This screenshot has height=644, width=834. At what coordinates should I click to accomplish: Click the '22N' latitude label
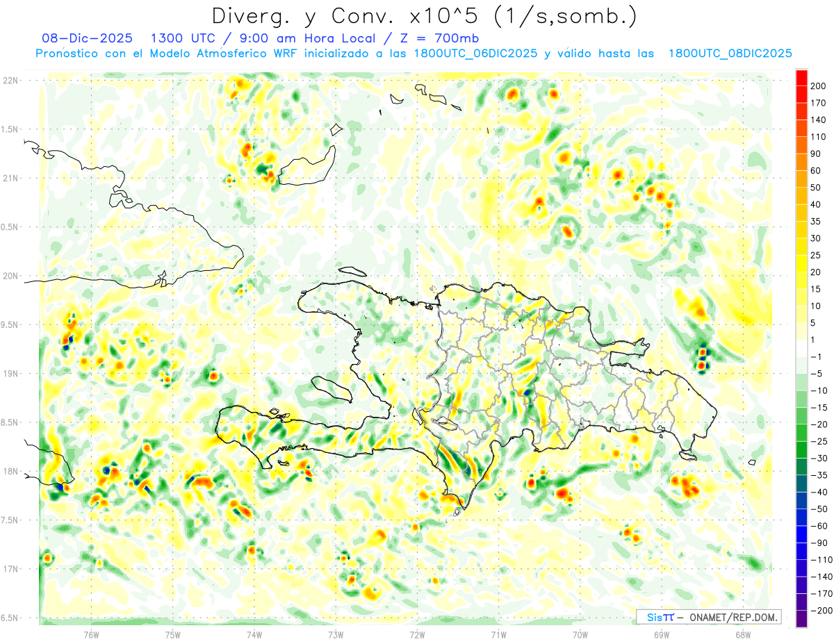pos(10,81)
